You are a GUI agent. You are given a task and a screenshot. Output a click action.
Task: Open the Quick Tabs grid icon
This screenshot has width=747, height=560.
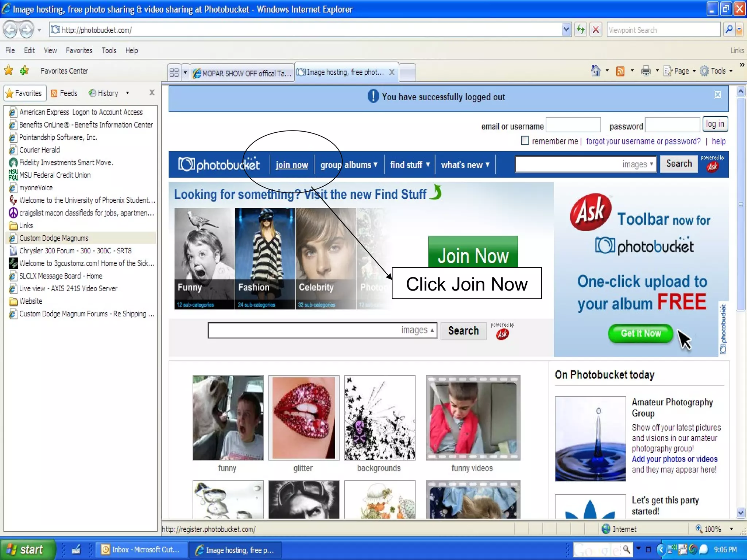(174, 73)
